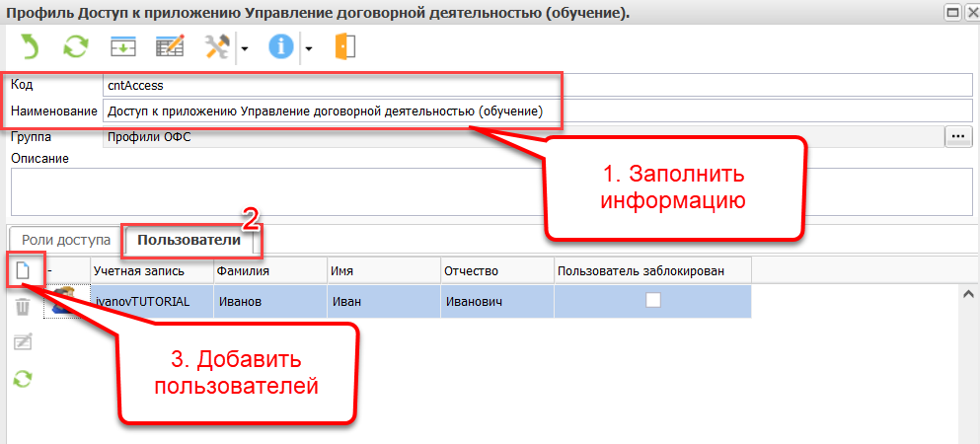The width and height of the screenshot is (980, 444).
Task: Delete the selected user with the trash icon
Action: coord(23,307)
